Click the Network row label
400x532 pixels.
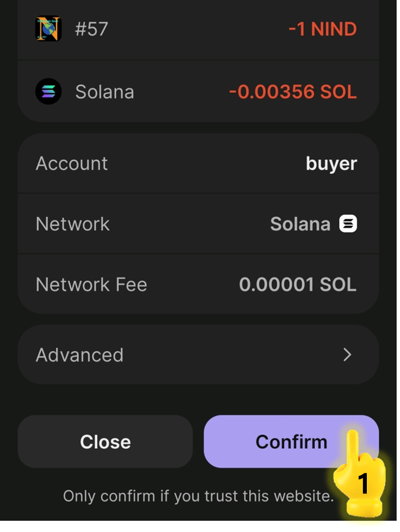(x=73, y=224)
